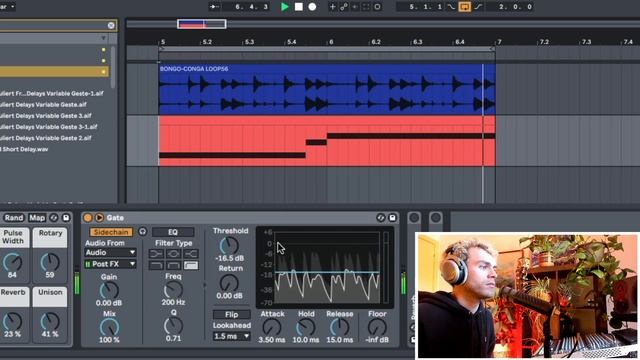Click the Map button
Viewport: 640px width, 360px height.
click(x=37, y=218)
